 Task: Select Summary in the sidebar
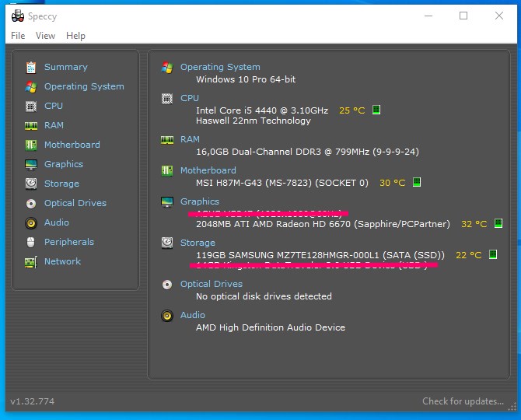[66, 67]
